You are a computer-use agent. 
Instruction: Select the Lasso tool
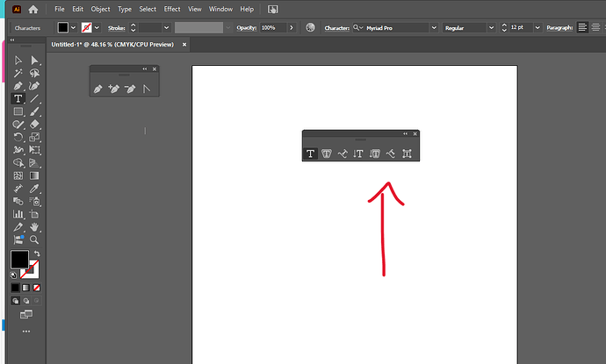34,73
